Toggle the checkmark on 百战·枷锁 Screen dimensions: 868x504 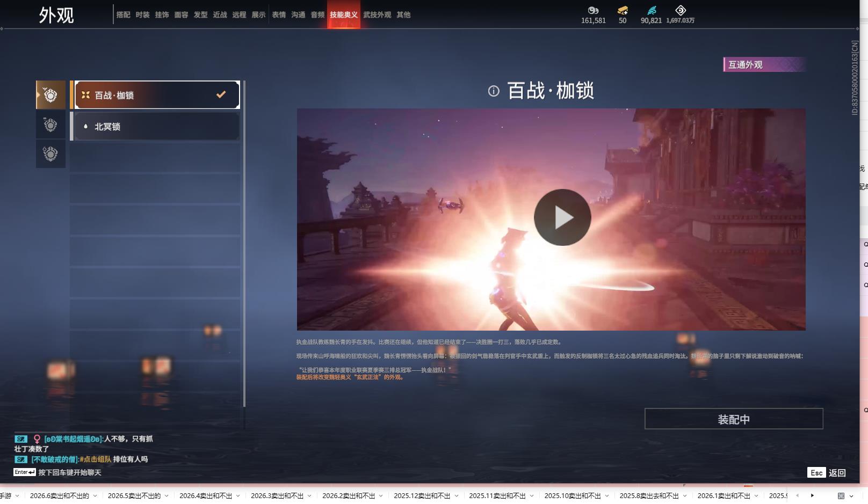coord(221,94)
